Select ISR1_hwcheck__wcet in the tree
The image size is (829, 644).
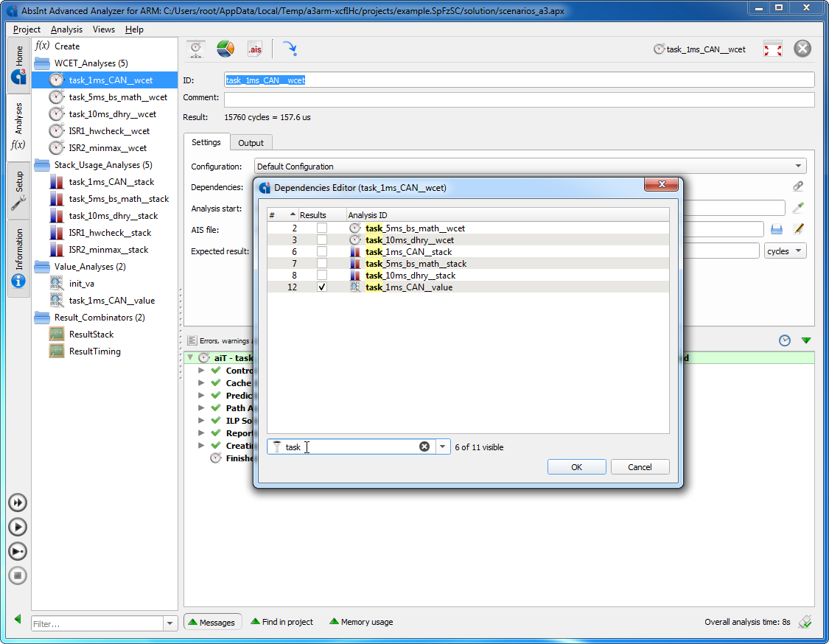point(109,130)
